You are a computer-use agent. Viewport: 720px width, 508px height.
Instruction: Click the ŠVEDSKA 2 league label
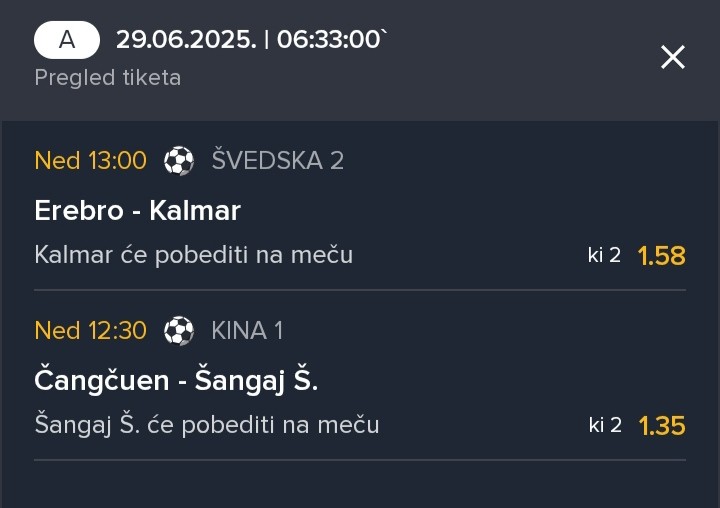click(x=278, y=160)
